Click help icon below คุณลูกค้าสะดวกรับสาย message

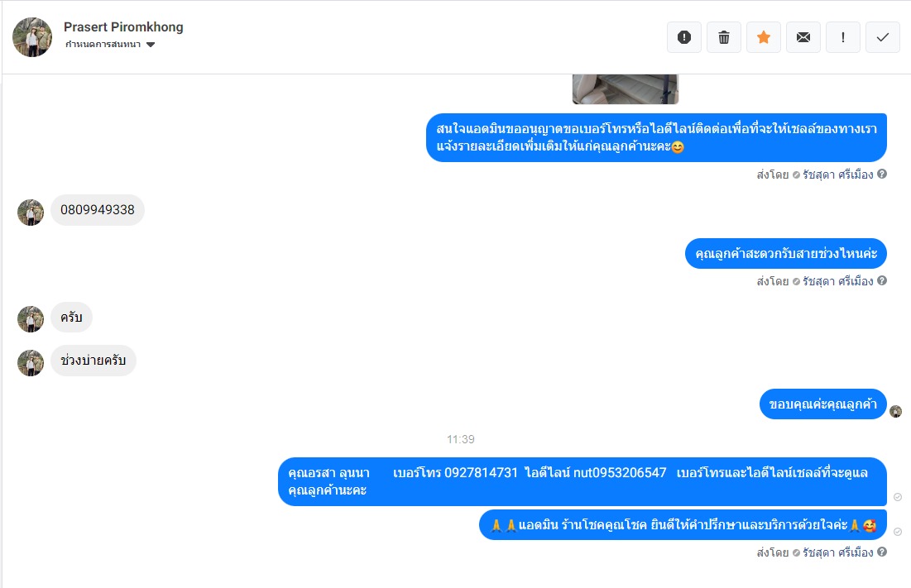[x=882, y=280]
